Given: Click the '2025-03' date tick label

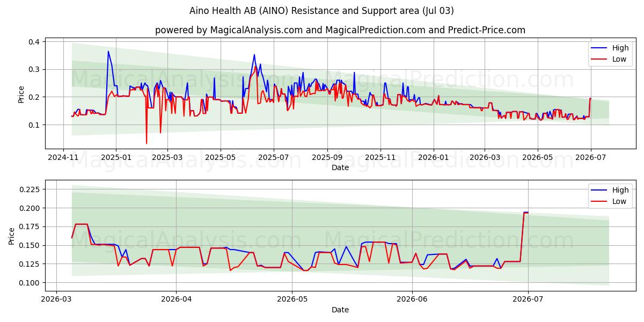Looking at the screenshot, I should click(x=167, y=157).
